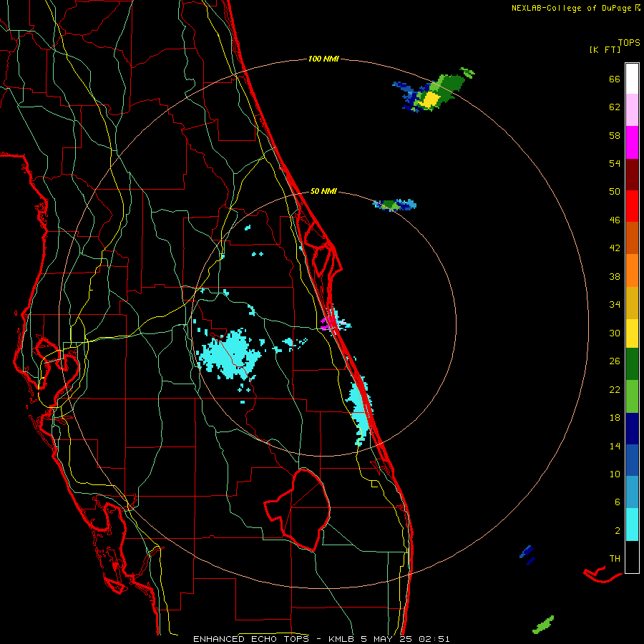Viewport: 644px width, 644px height.
Task: Click the 42 legend value
Action: pos(615,248)
